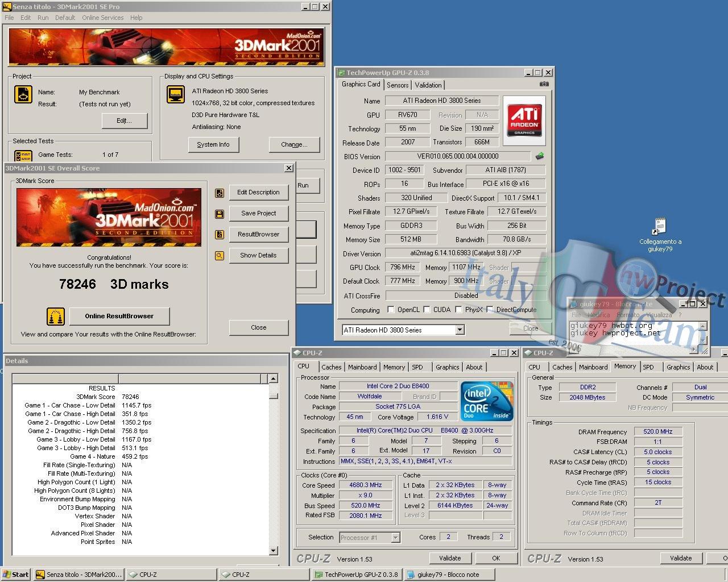Click the BIOS save chip icon in GPU-Z
Screen dimensions: 728x582
pos(540,156)
